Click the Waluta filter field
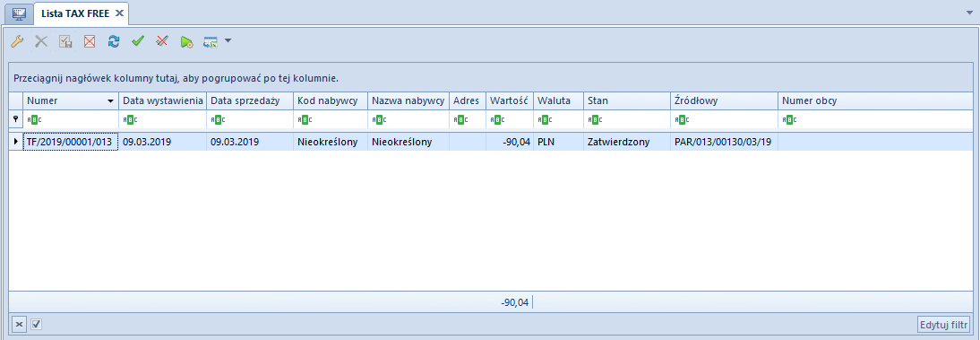This screenshot has height=340, width=980. click(x=558, y=119)
